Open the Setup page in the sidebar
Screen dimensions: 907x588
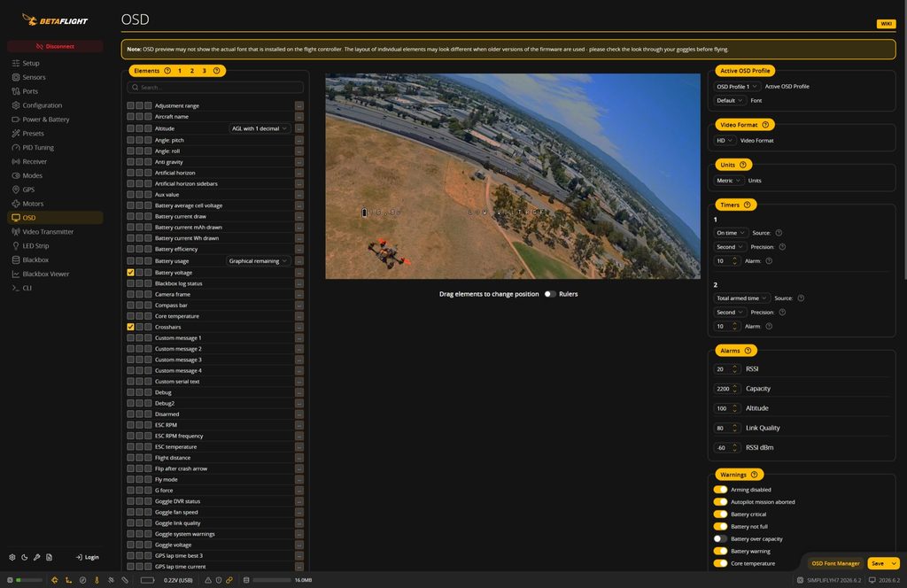(55, 63)
